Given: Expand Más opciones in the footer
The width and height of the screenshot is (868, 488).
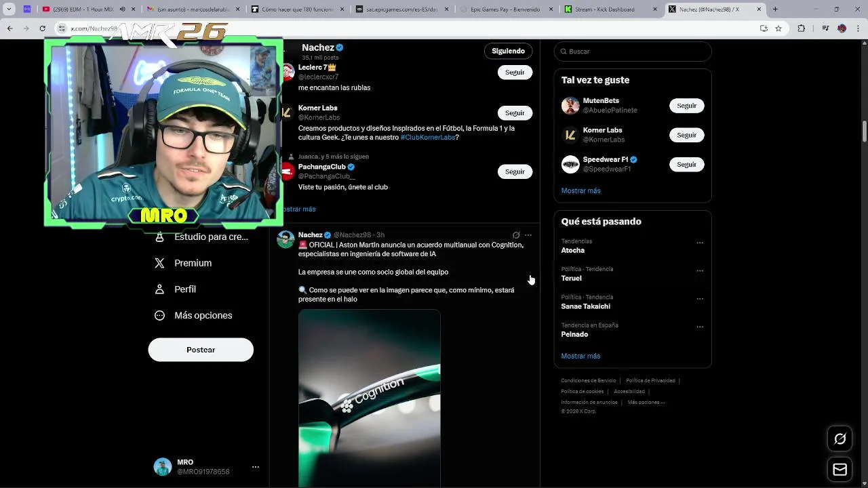Looking at the screenshot, I should [646, 403].
